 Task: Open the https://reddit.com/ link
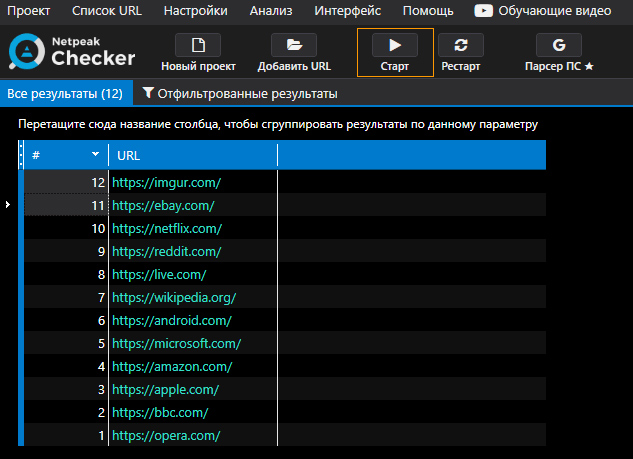click(x=166, y=252)
